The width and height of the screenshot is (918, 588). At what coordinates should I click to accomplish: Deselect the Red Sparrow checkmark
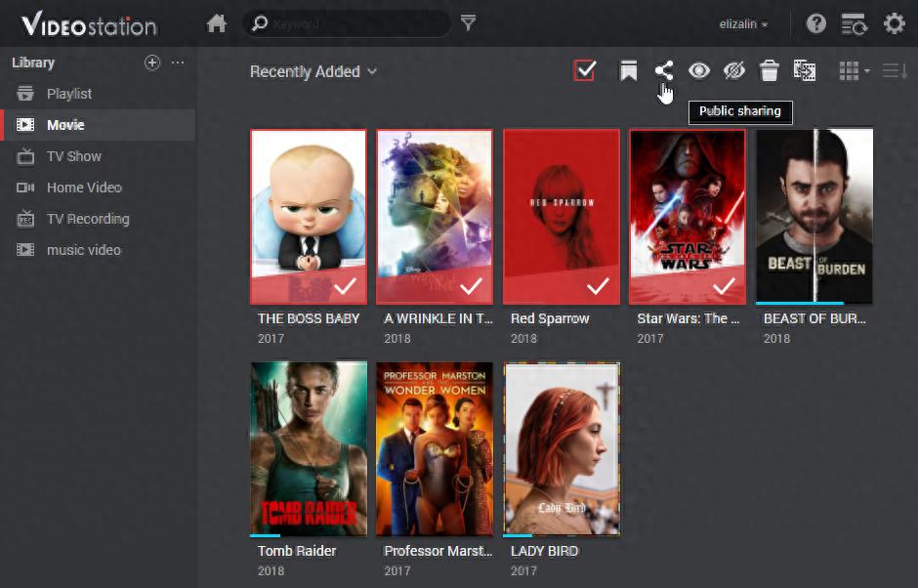coord(598,286)
